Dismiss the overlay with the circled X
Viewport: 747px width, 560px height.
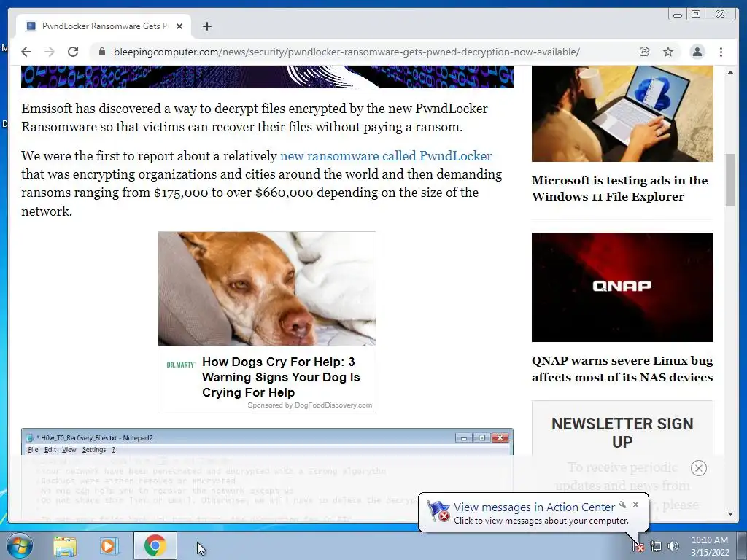[698, 468]
